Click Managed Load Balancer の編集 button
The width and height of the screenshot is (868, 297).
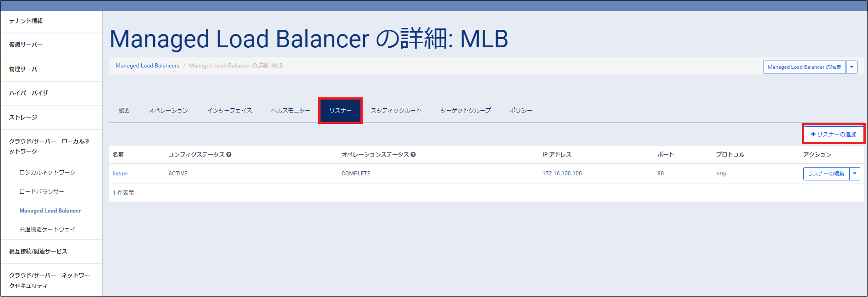coord(804,67)
